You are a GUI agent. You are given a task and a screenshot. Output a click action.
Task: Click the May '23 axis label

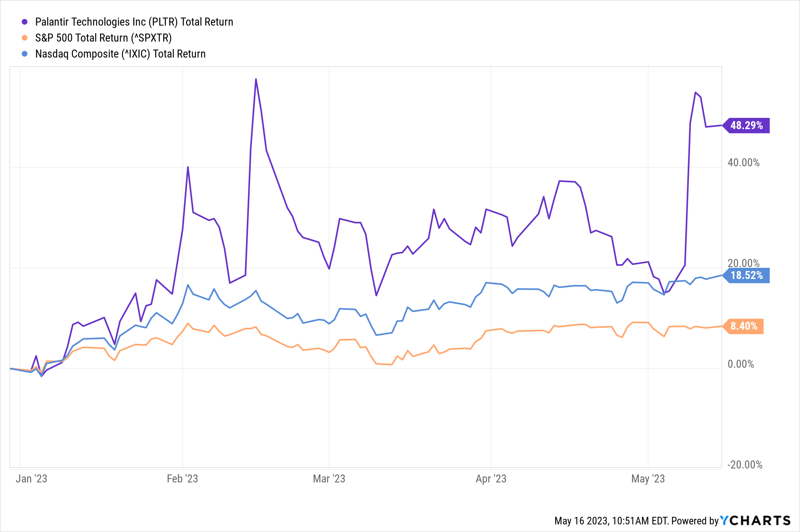click(x=648, y=479)
